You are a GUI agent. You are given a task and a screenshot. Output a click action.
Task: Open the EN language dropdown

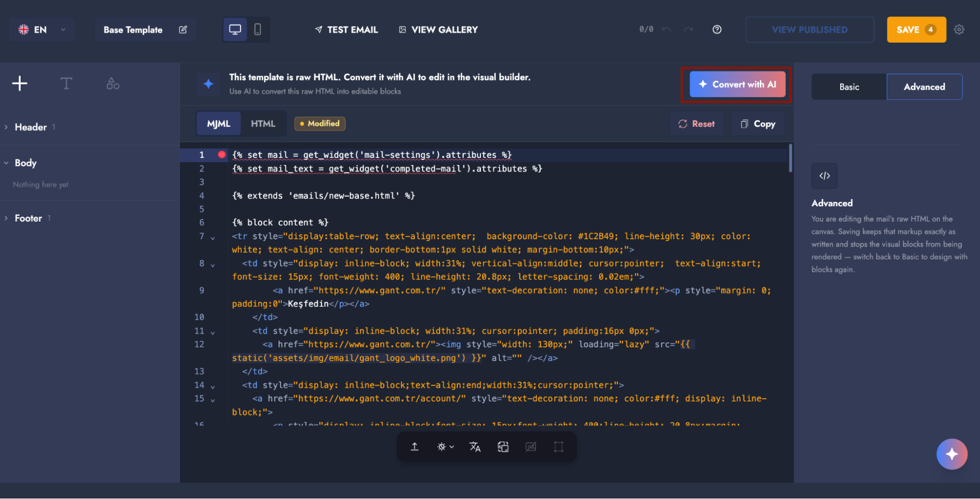(x=42, y=29)
